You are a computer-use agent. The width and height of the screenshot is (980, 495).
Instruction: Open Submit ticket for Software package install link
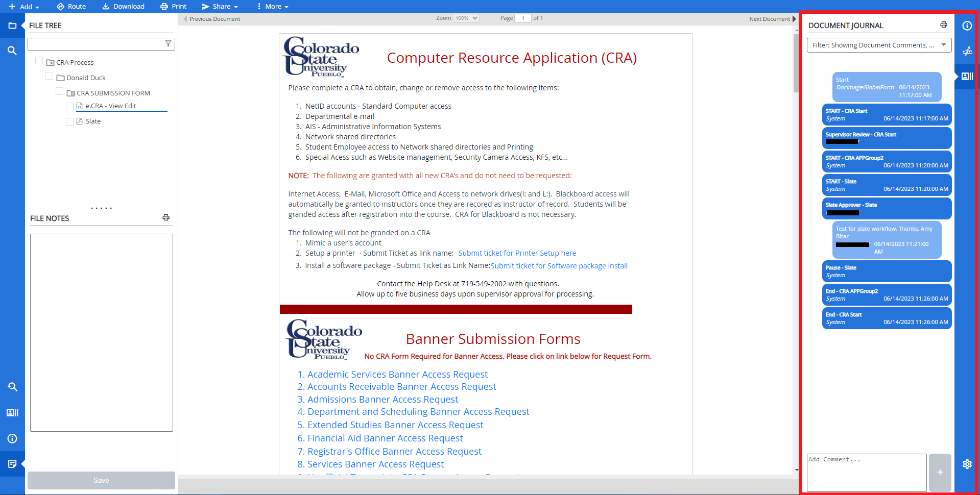(559, 266)
